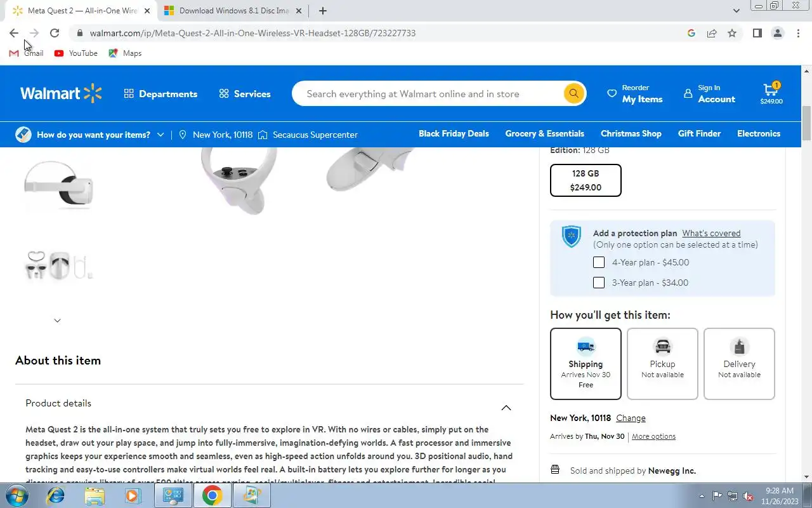Click the Walmart logo
Screen dimensions: 812x508
click(61, 93)
